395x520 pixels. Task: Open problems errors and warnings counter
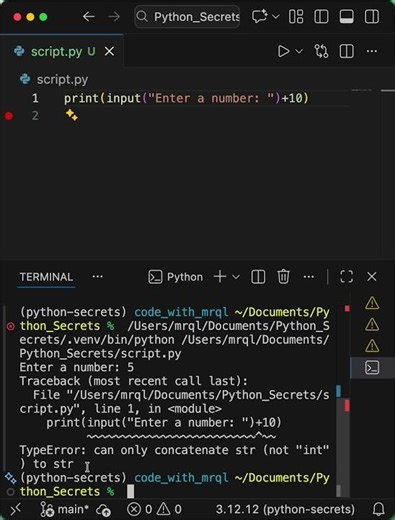click(x=154, y=509)
